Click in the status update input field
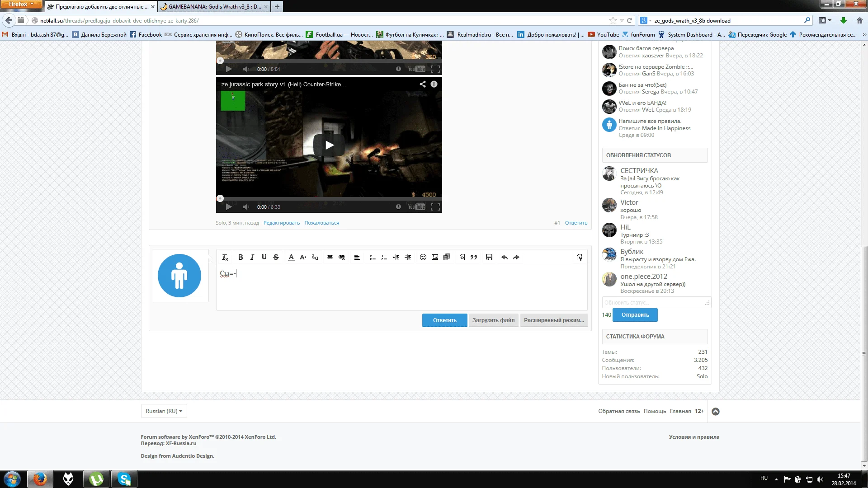This screenshot has width=868, height=488. tap(653, 303)
